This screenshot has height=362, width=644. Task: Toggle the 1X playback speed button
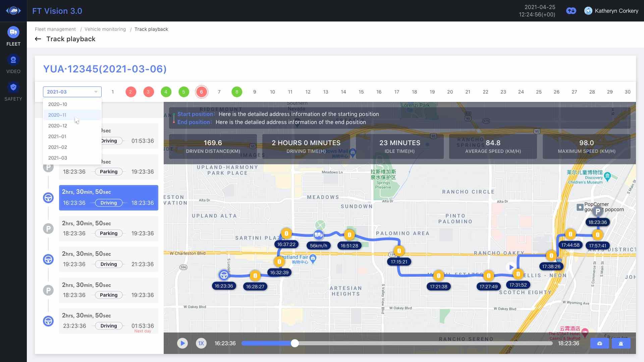201,343
